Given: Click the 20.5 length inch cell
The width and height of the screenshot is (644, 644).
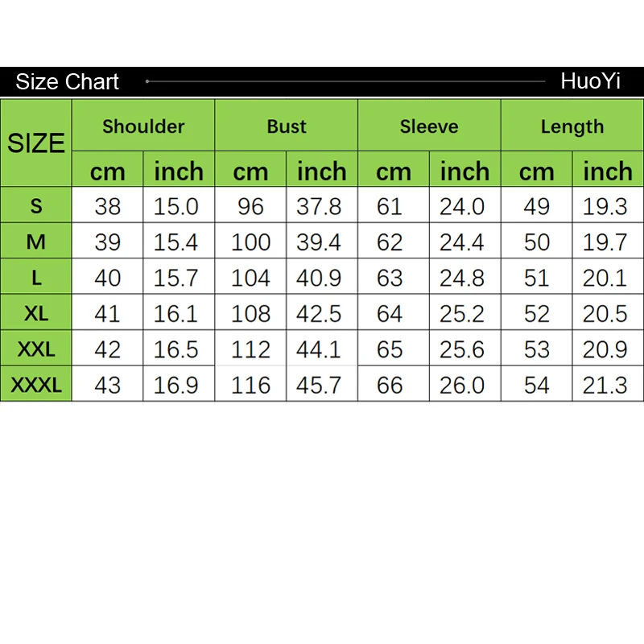Looking at the screenshot, I should pos(605,314).
